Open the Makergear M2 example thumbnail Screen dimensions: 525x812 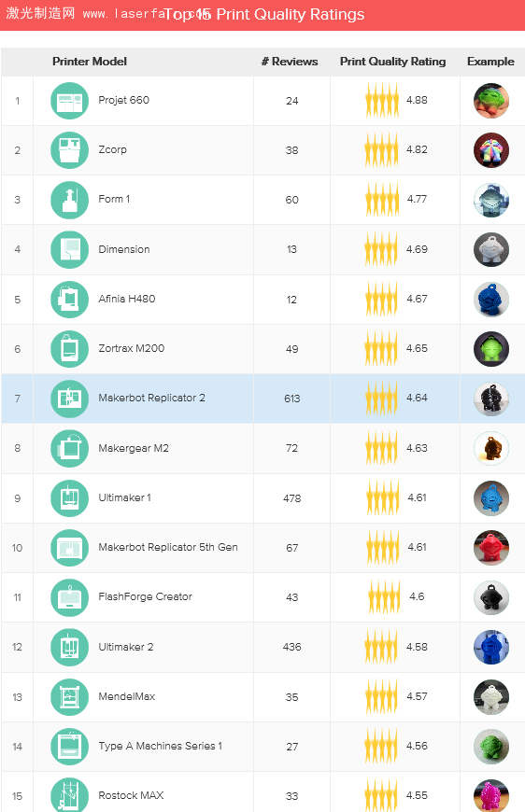[491, 448]
